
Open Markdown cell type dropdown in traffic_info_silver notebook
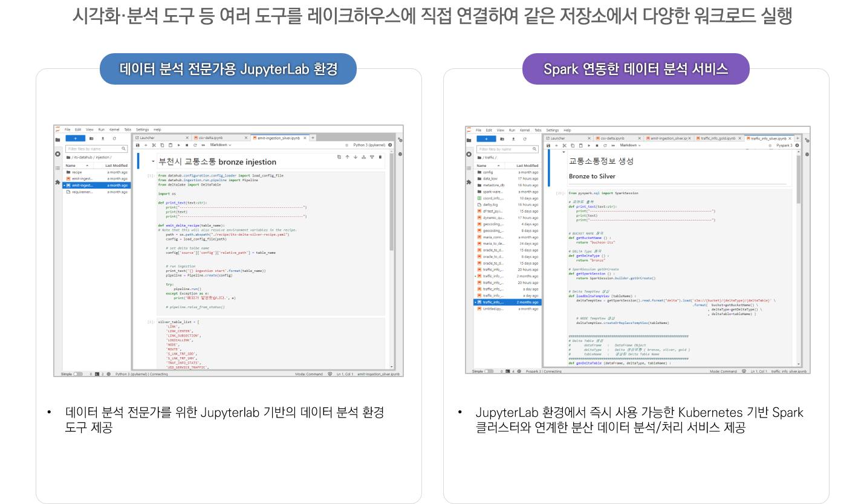click(x=631, y=146)
